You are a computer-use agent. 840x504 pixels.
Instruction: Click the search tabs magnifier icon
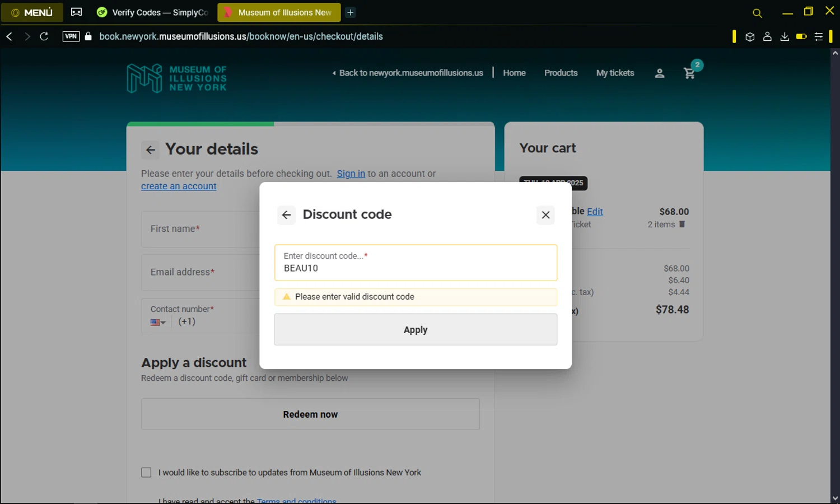757,13
